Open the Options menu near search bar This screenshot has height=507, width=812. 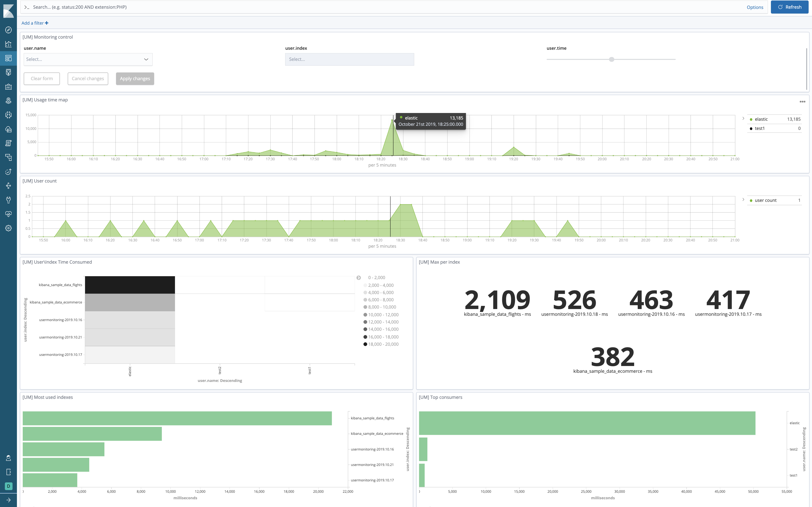click(x=755, y=7)
